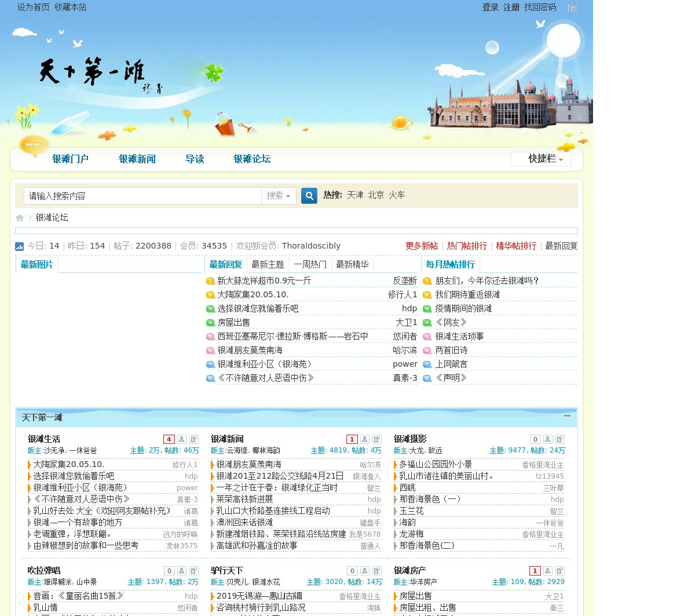This screenshot has width=695, height=616.
Task: Click the blue magnifier search button
Action: (x=309, y=196)
